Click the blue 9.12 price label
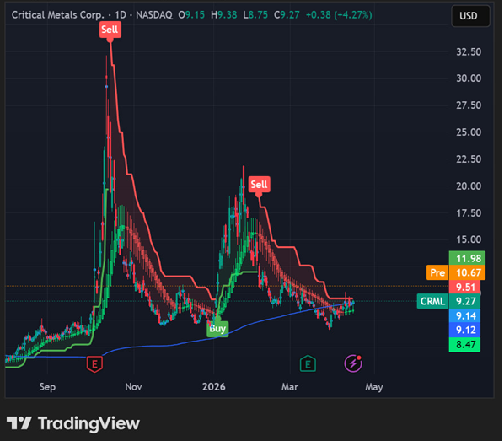Image resolution: width=504 pixels, height=441 pixels. tap(465, 330)
